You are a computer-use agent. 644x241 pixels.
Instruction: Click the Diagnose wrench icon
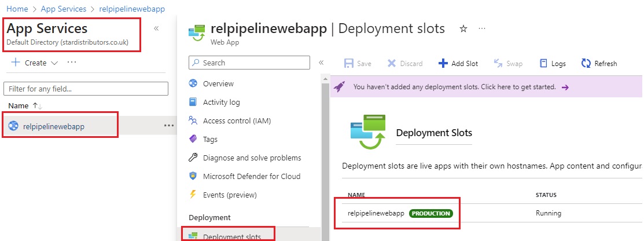193,158
